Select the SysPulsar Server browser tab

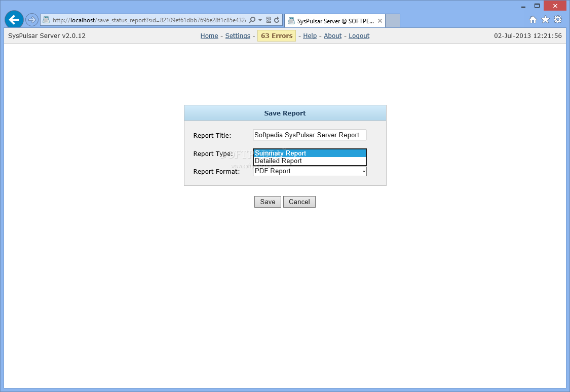[x=335, y=21]
